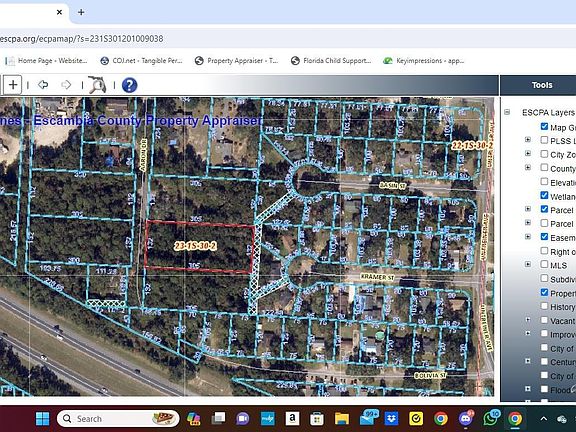576x432 pixels.
Task: Open WhatsApp from the taskbar
Action: point(491,418)
